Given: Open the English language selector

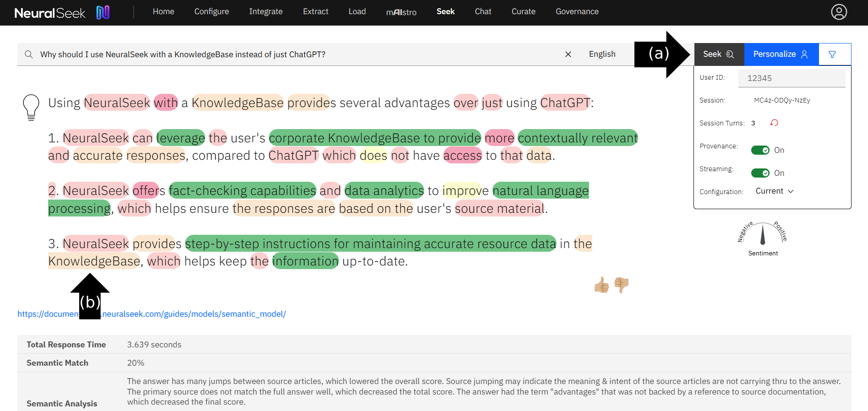Looking at the screenshot, I should 602,54.
